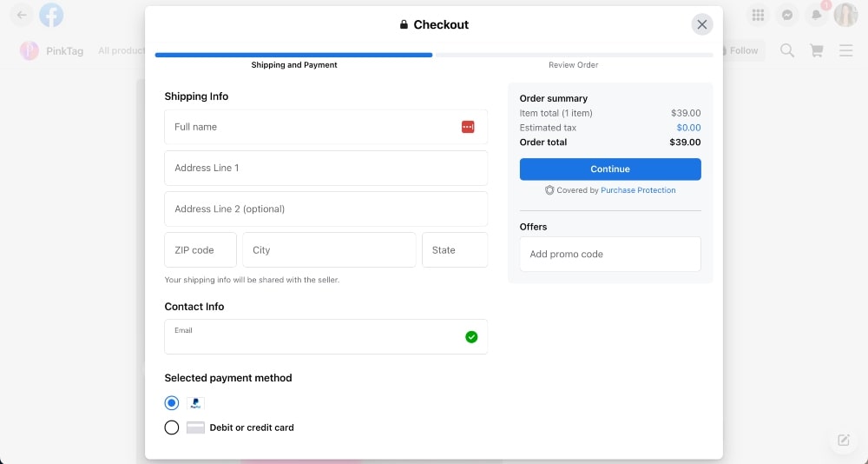Open the Messenger icon
The image size is (868, 464).
[787, 15]
